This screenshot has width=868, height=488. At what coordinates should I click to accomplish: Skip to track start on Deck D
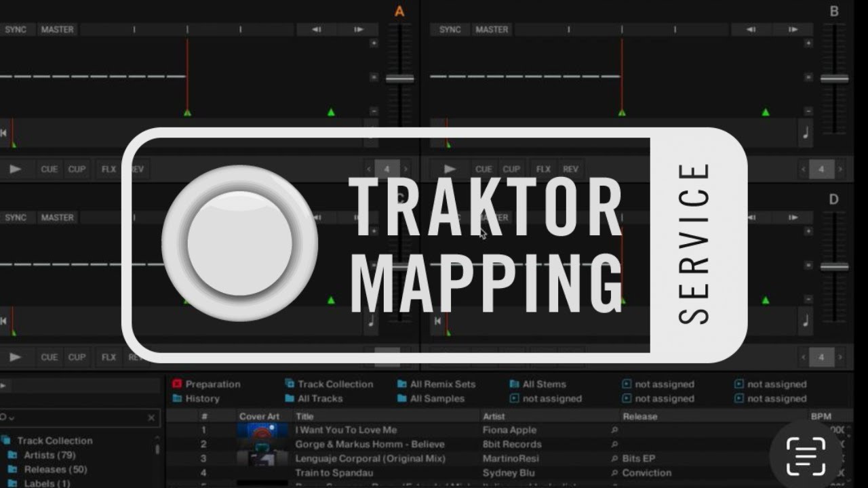(x=437, y=321)
